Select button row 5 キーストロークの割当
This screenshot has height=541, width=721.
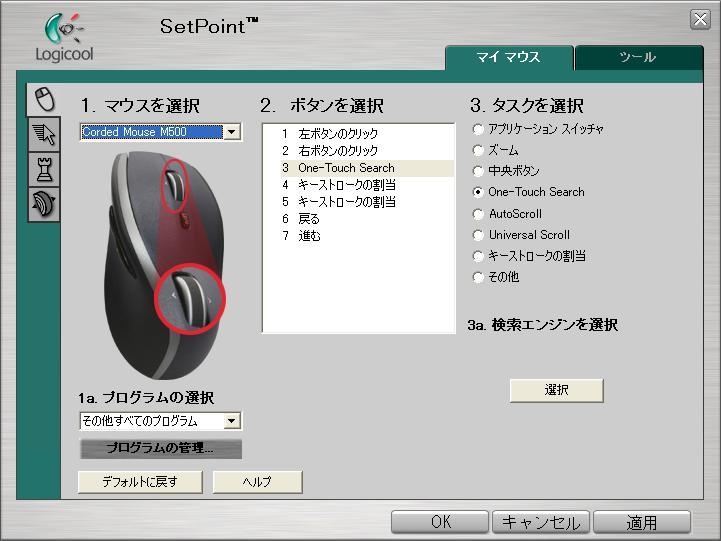pyautogui.click(x=367, y=202)
